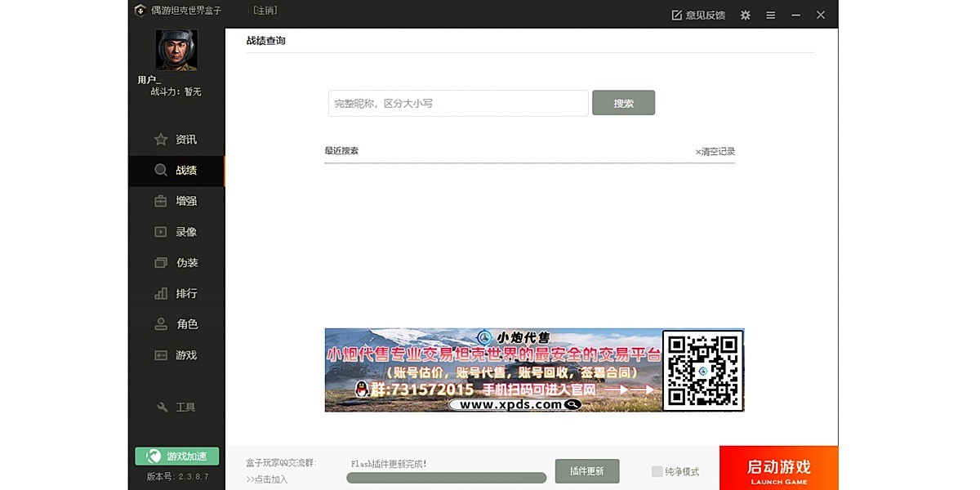The height and width of the screenshot is (490, 980).
Task: Select the 战绩 stats section
Action: pyautogui.click(x=176, y=170)
